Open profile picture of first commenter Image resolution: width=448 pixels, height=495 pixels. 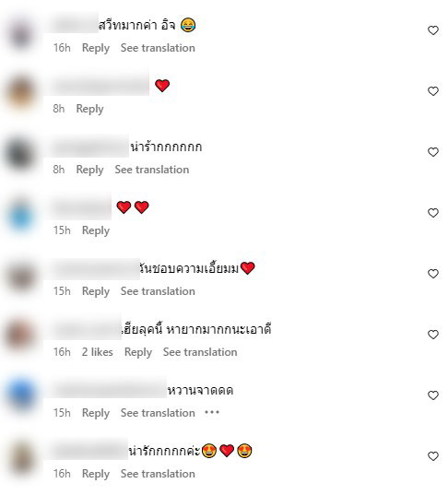coord(21,34)
